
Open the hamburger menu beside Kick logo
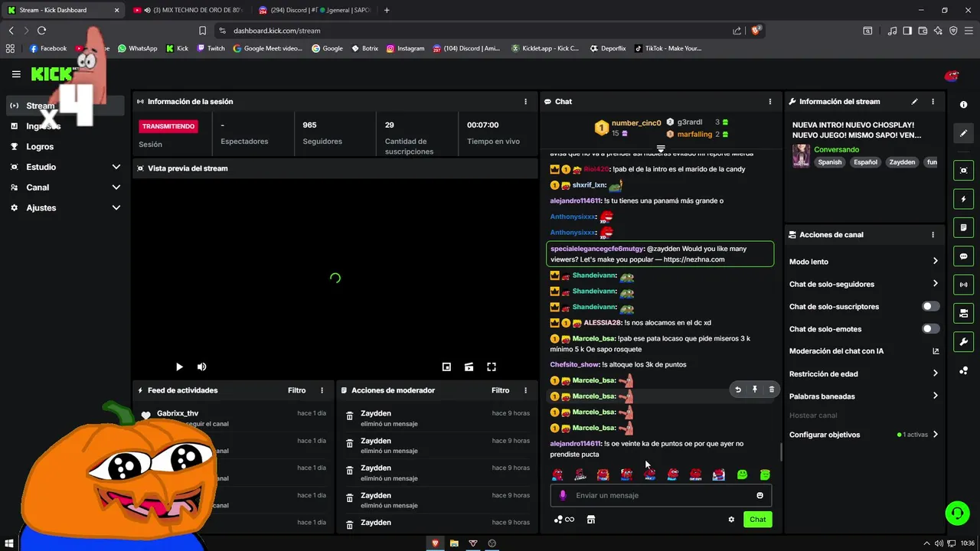tap(16, 74)
